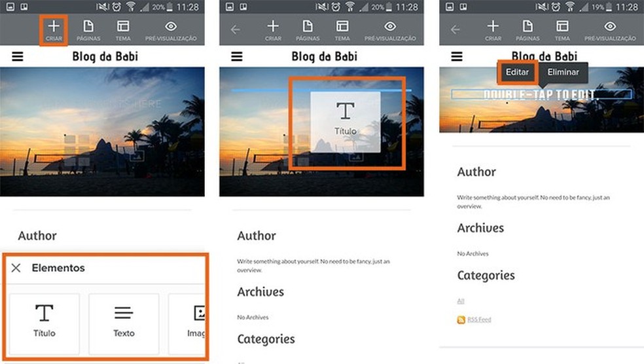Open Páginas on the left phone screen
This screenshot has width=644, height=364.
tap(88, 29)
